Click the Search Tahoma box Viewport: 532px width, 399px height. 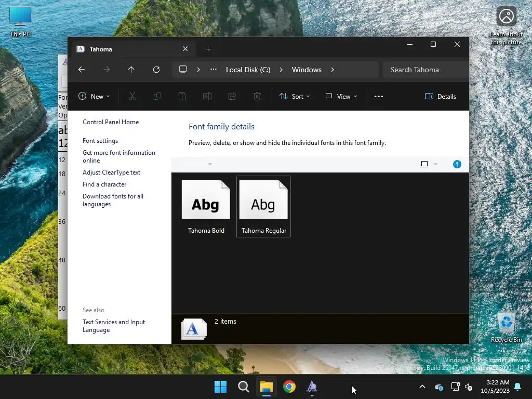[425, 70]
